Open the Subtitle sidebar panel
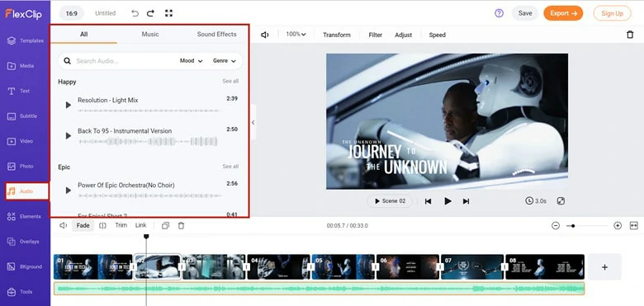The height and width of the screenshot is (306, 644). coord(25,116)
